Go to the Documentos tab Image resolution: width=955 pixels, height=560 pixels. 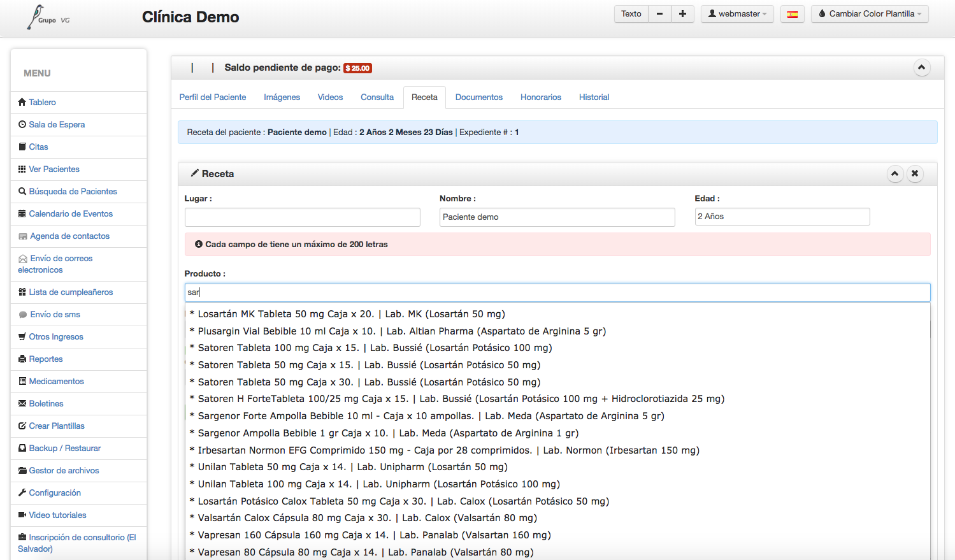[479, 97]
